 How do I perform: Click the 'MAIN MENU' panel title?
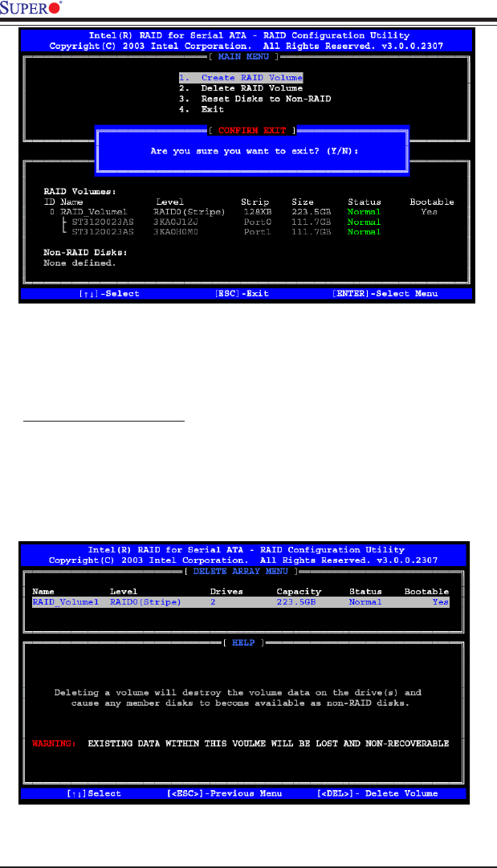click(x=244, y=56)
